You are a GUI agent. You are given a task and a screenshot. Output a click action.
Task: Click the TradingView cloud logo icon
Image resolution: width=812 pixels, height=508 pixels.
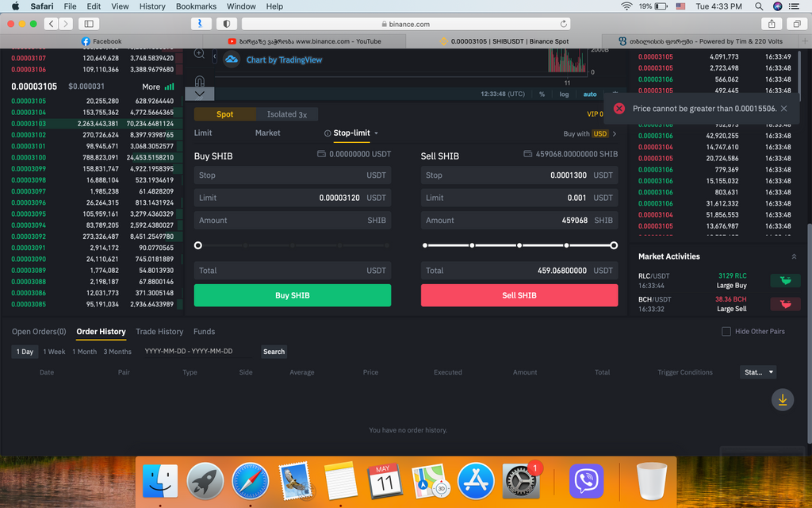tap(232, 60)
